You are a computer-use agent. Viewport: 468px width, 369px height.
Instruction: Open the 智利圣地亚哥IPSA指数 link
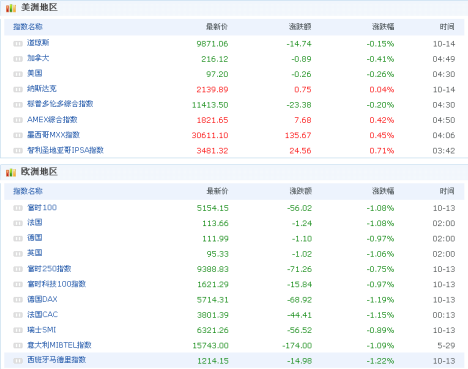65,150
